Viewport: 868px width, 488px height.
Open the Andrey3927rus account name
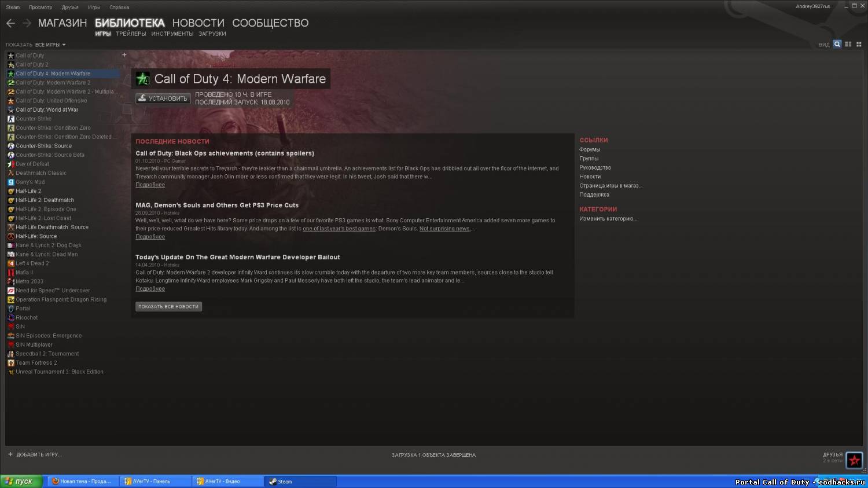[x=812, y=6]
